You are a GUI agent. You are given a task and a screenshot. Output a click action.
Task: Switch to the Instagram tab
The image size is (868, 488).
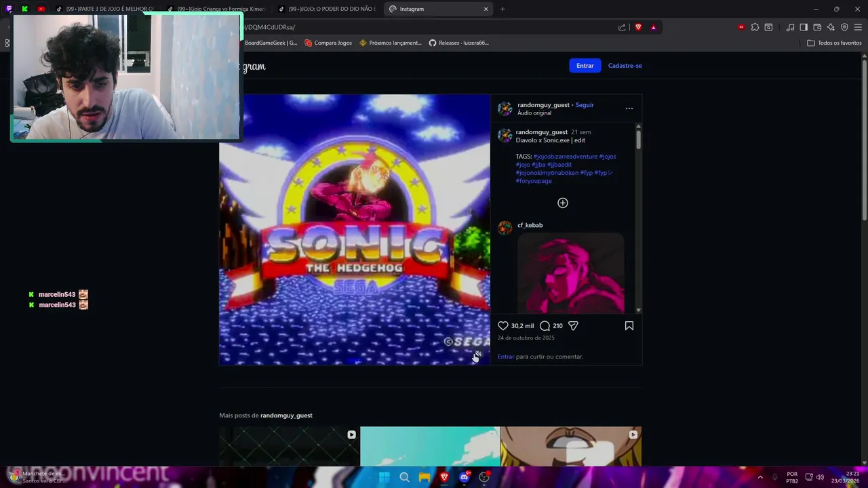(437, 9)
